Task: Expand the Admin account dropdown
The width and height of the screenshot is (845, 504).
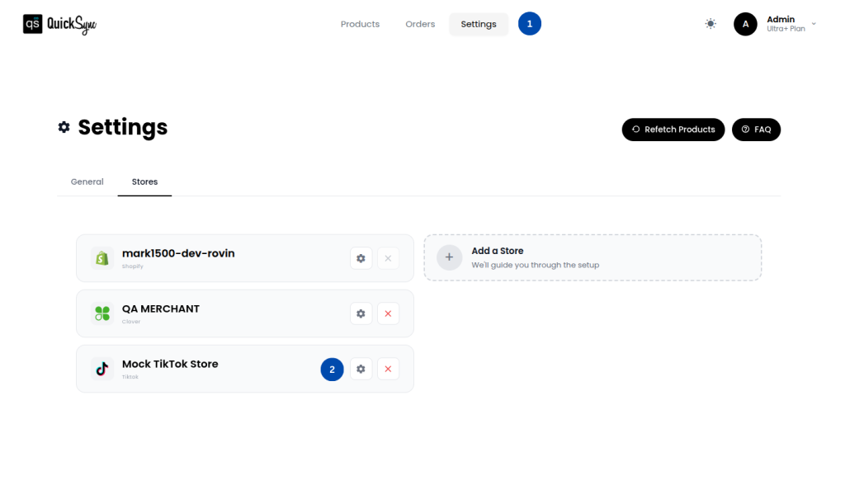Action: click(x=813, y=24)
